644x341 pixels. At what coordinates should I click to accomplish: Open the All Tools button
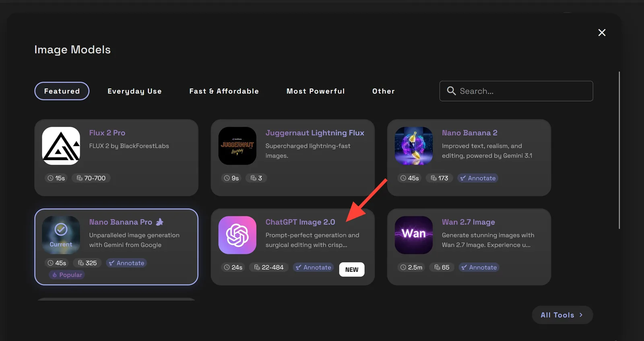tap(562, 315)
